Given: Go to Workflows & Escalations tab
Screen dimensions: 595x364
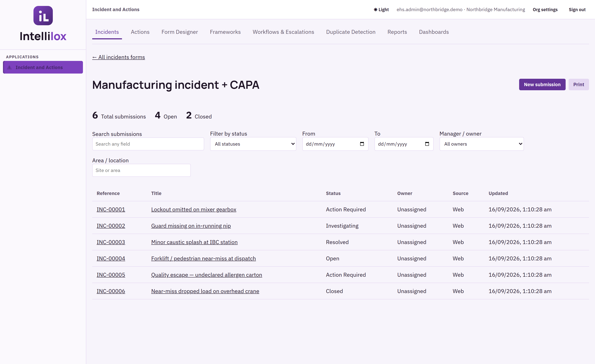Looking at the screenshot, I should point(283,32).
